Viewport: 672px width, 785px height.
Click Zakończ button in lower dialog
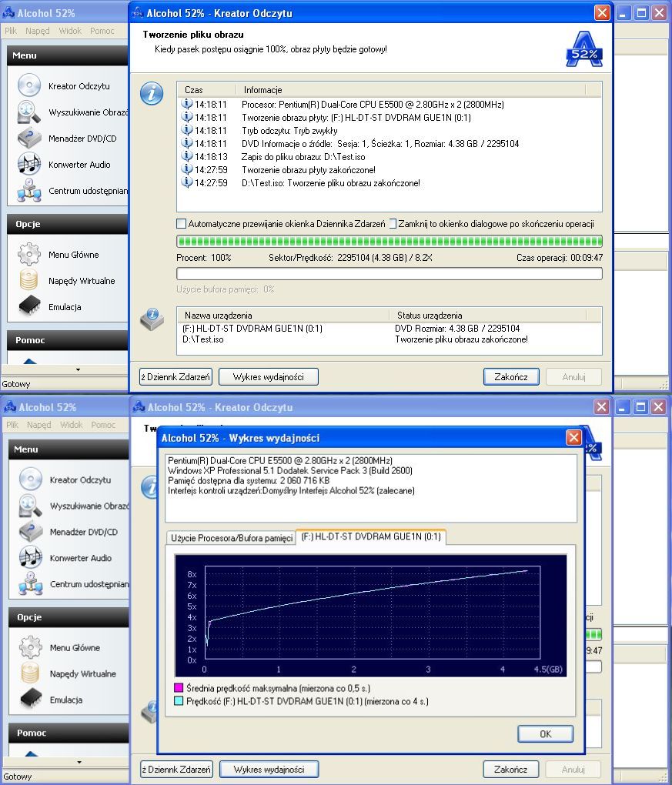[x=511, y=770]
